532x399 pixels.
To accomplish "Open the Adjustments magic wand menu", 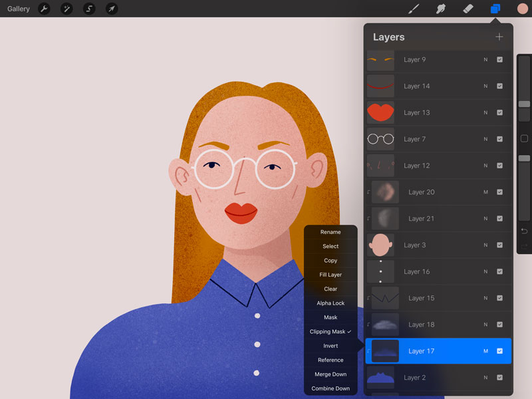I will click(66, 9).
